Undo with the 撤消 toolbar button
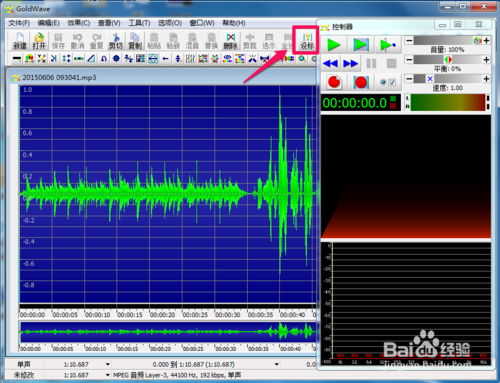Image resolution: width=500 pixels, height=383 pixels. click(x=77, y=41)
